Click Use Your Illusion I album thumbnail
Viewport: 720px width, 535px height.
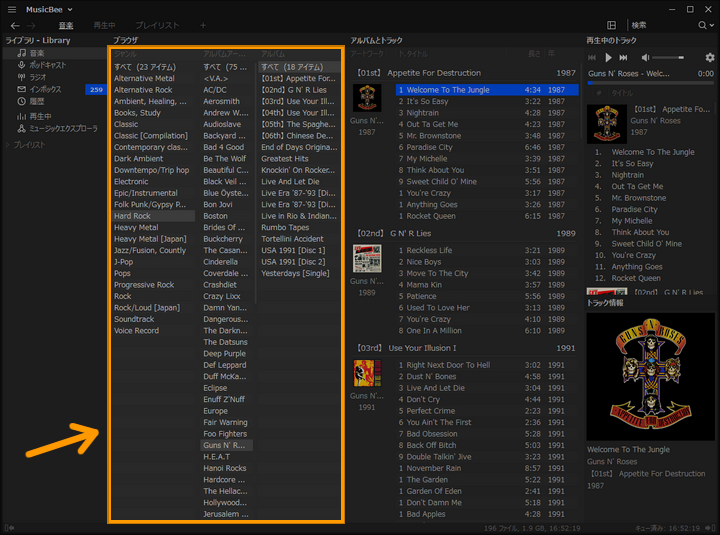(x=367, y=373)
